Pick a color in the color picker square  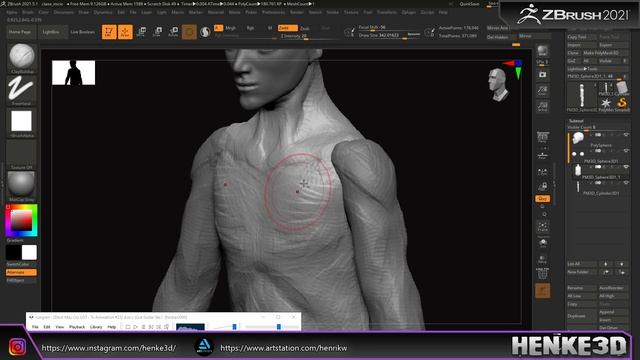(x=21, y=220)
